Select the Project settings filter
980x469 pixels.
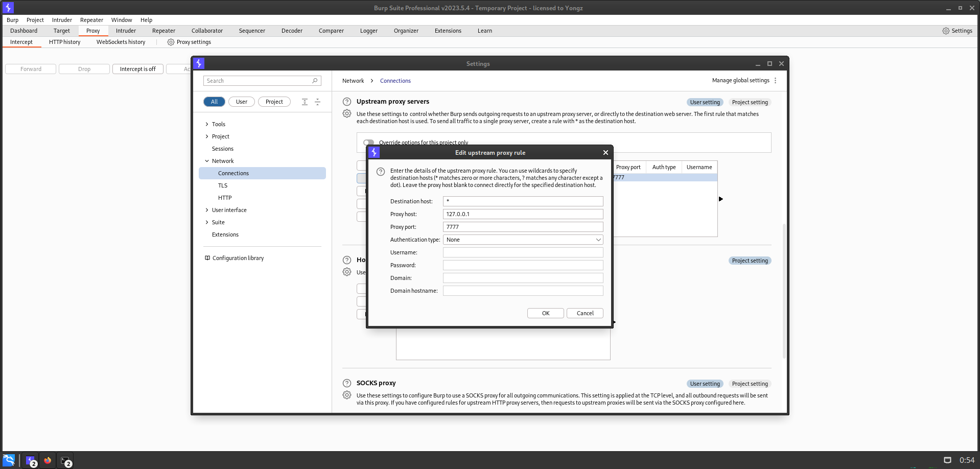click(x=274, y=102)
